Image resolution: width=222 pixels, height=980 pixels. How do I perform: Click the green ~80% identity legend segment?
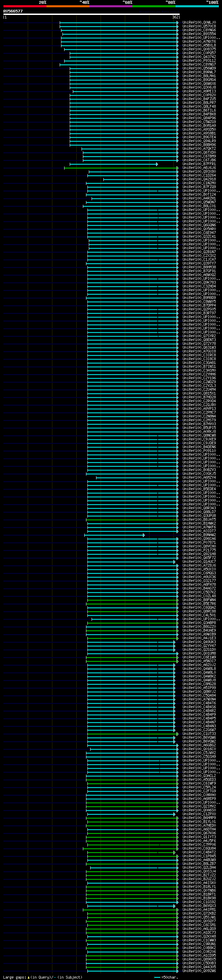coord(154,7)
